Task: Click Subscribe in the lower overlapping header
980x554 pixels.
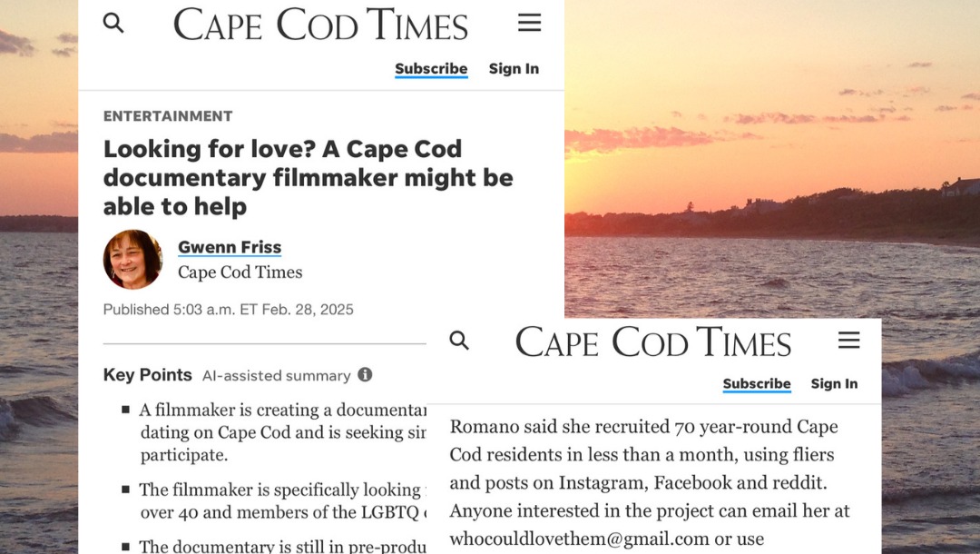Action: 757,384
